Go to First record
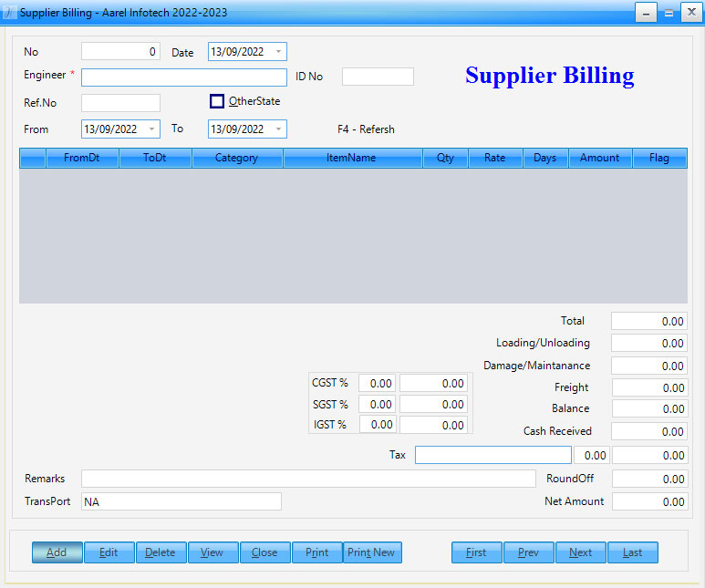Screen dimensions: 705x588 point(477,552)
